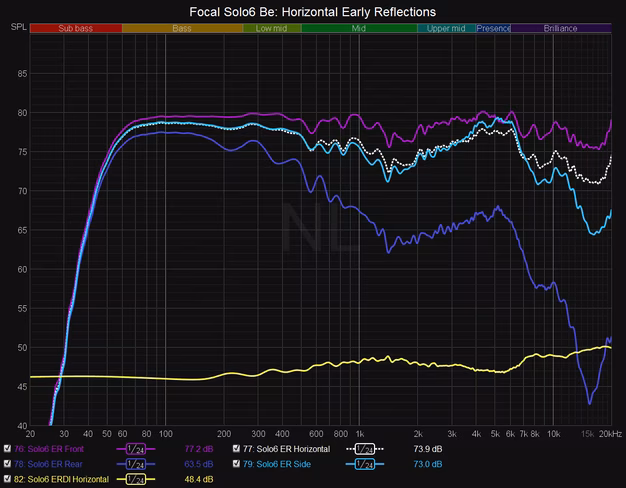Uncheck the Solo6 ER Front trace checkbox
This screenshot has height=488, width=626.
(7, 448)
